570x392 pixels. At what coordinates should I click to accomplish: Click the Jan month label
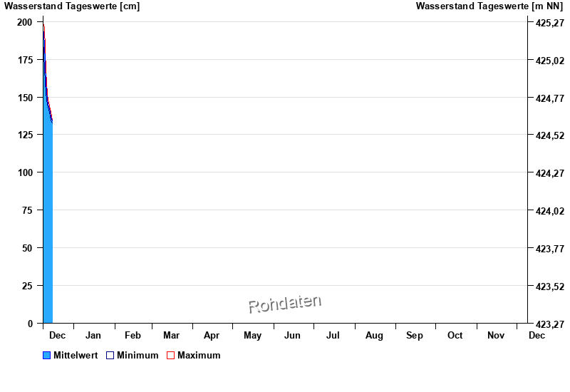(93, 335)
